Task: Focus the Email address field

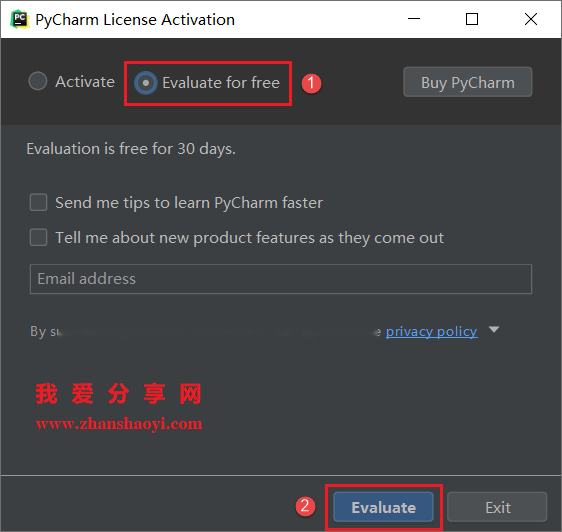Action: pos(281,279)
